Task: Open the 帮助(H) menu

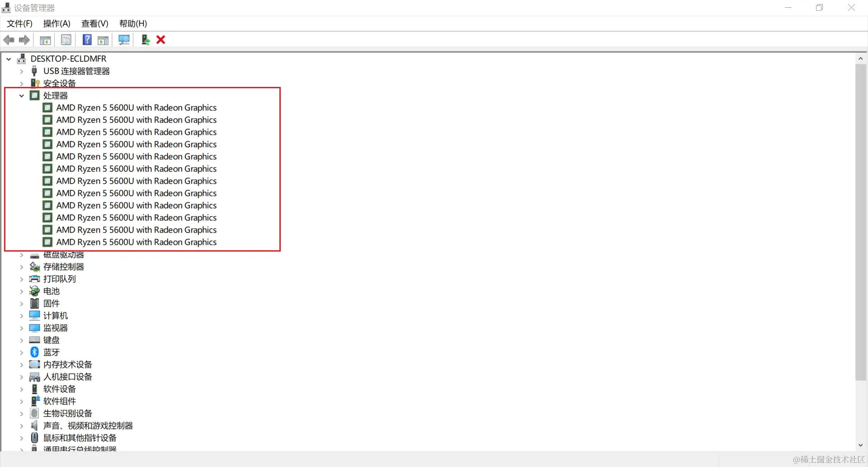Action: pos(133,24)
